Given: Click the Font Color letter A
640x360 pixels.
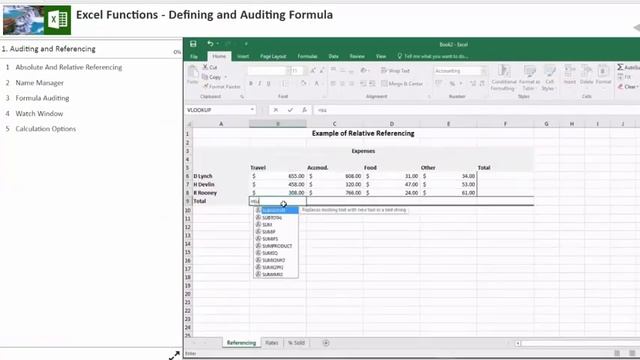Looking at the screenshot, I should 316,84.
